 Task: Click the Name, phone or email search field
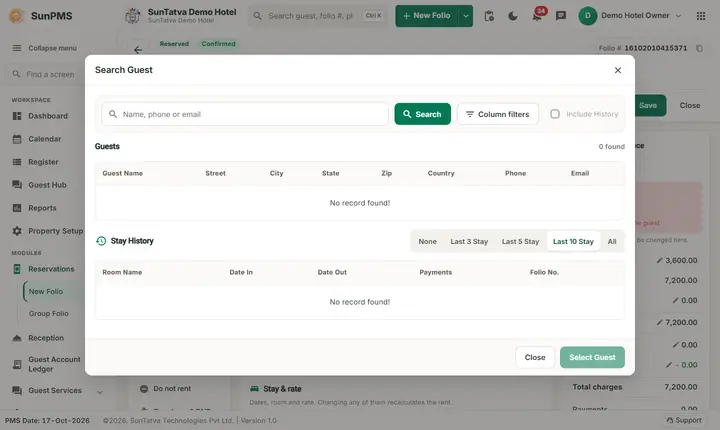coord(245,114)
